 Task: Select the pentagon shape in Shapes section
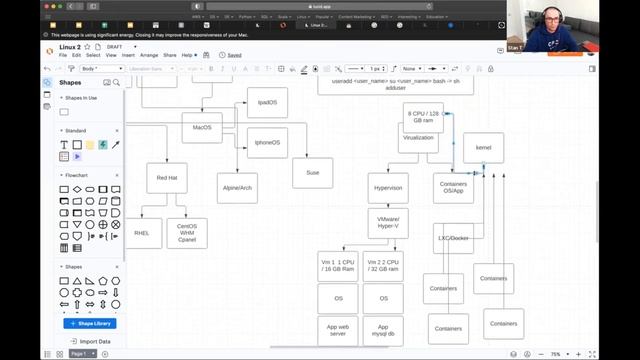pyautogui.click(x=103, y=281)
